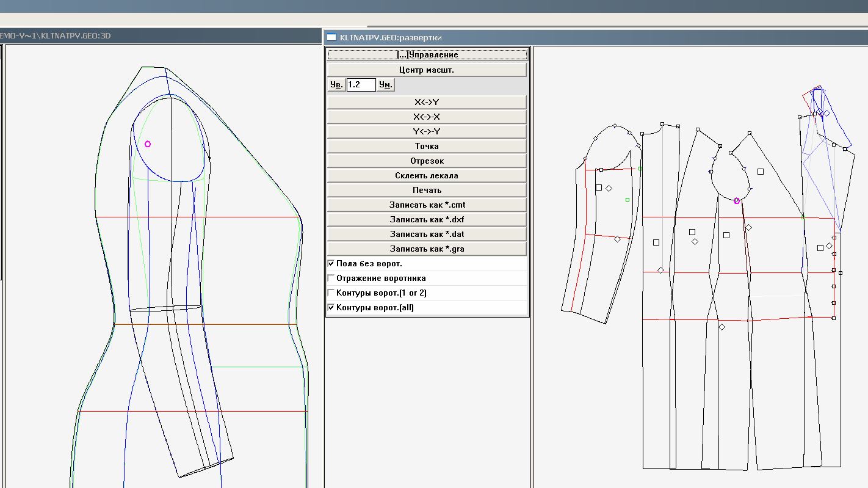Swap axes with the X<->Y button
Viewport: 868px width, 488px height.
click(427, 103)
